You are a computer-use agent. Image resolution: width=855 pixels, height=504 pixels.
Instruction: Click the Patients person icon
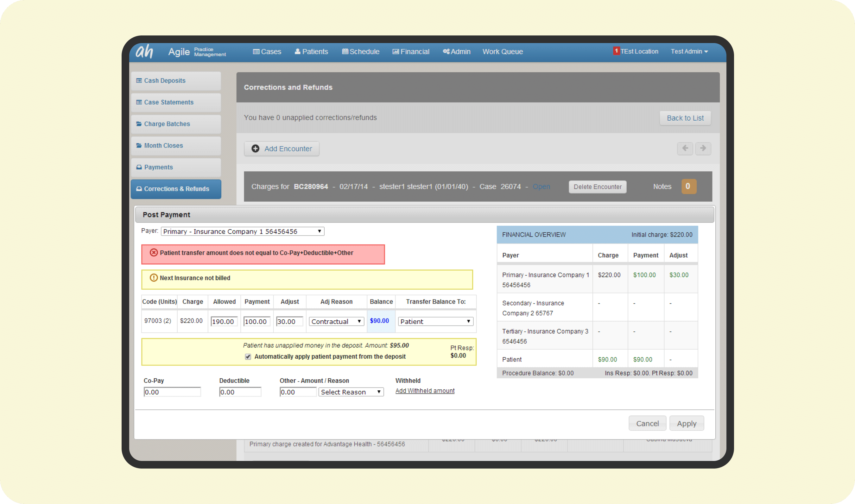coord(297,51)
